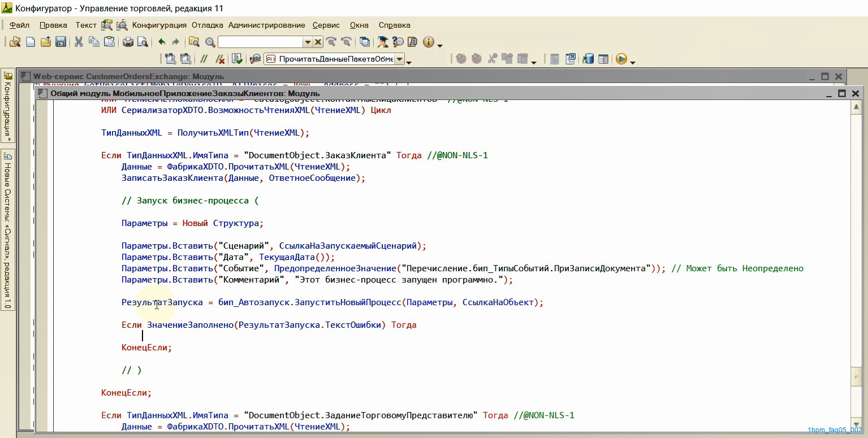Click the Save floppy disk icon
The image size is (868, 438).
(61, 42)
